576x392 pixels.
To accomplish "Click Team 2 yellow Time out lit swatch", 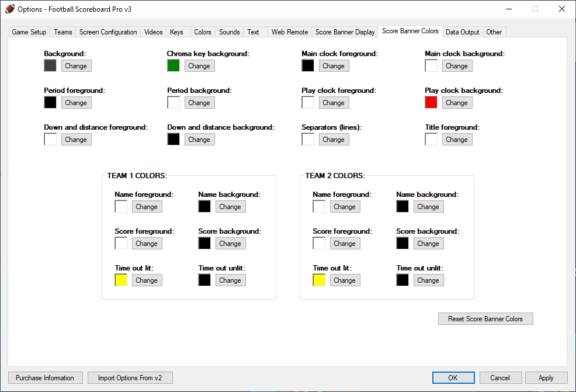I will click(319, 280).
